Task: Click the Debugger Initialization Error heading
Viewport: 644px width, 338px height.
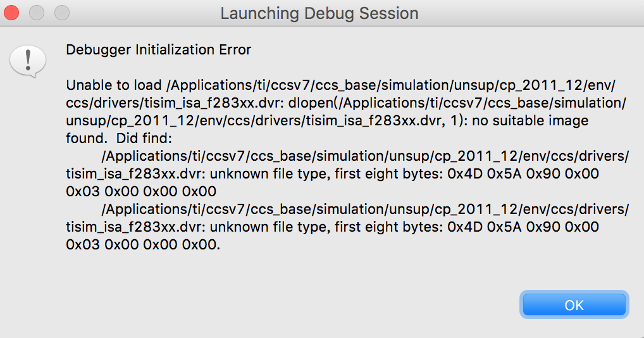Action: click(158, 49)
